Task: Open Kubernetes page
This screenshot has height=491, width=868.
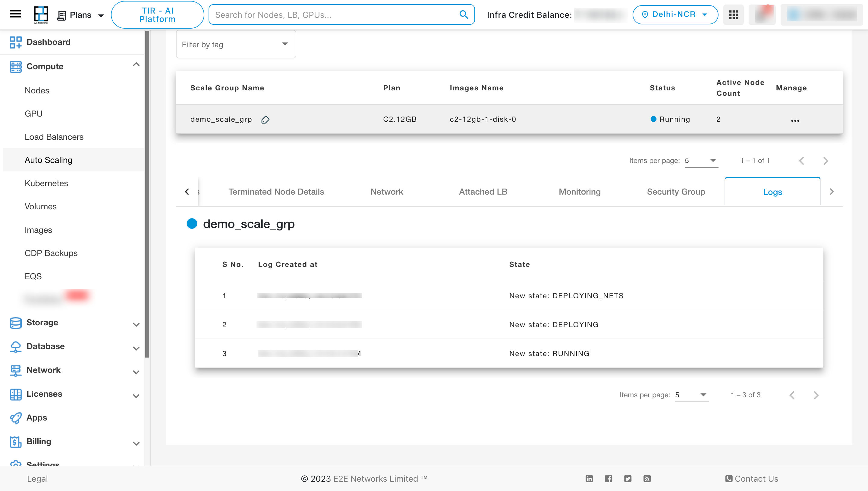Action: click(x=46, y=183)
